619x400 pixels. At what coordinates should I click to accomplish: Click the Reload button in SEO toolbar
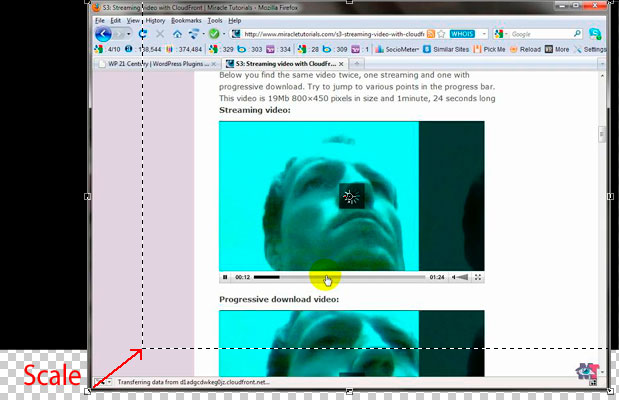coord(525,49)
